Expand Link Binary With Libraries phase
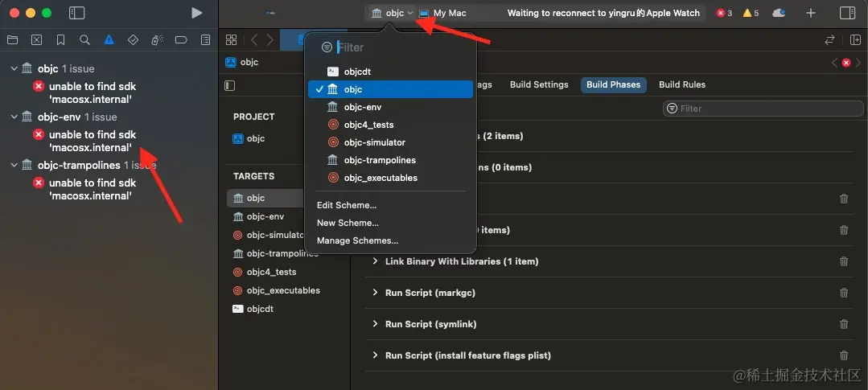Image resolution: width=868 pixels, height=390 pixels. click(x=375, y=261)
